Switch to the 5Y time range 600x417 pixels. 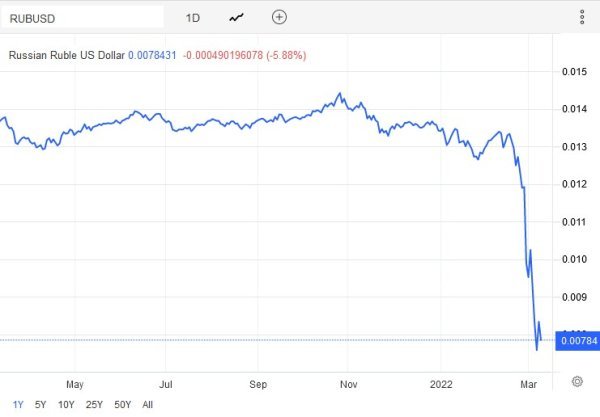[x=40, y=404]
